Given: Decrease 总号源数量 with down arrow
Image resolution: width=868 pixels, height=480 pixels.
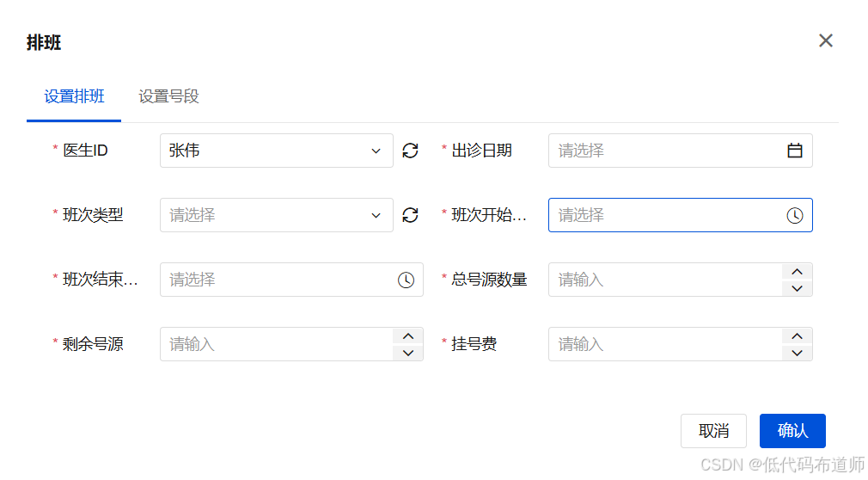Looking at the screenshot, I should [798, 288].
